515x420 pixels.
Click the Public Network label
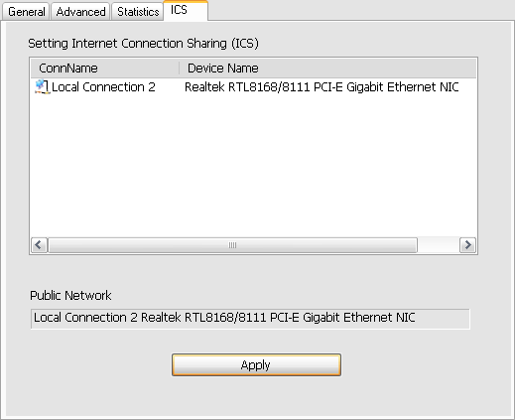click(70, 295)
